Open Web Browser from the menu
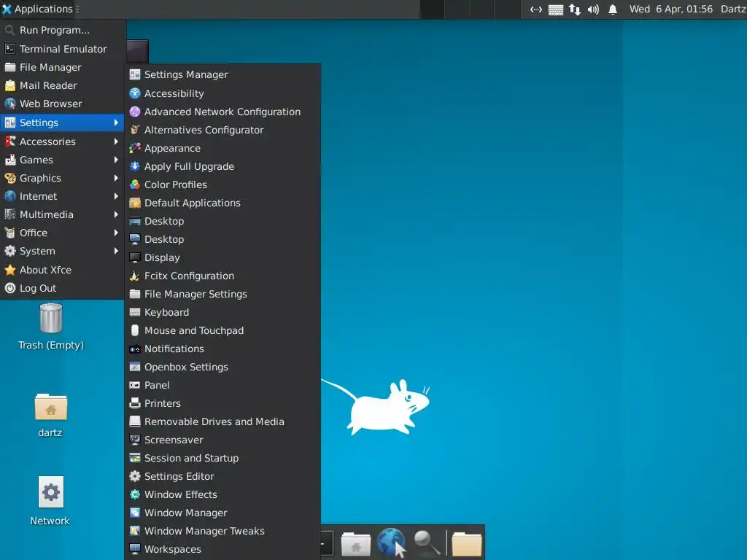The image size is (747, 560). 62,104
